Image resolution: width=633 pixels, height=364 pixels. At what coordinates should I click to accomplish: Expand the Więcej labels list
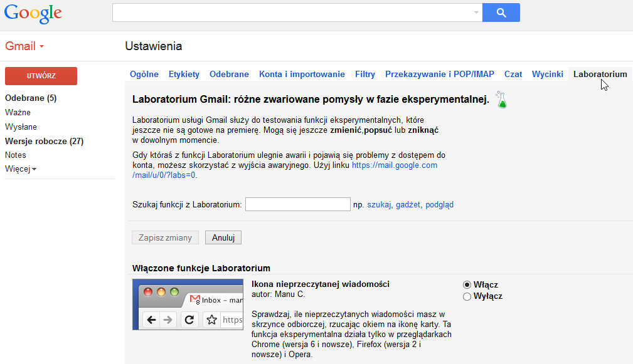(21, 169)
